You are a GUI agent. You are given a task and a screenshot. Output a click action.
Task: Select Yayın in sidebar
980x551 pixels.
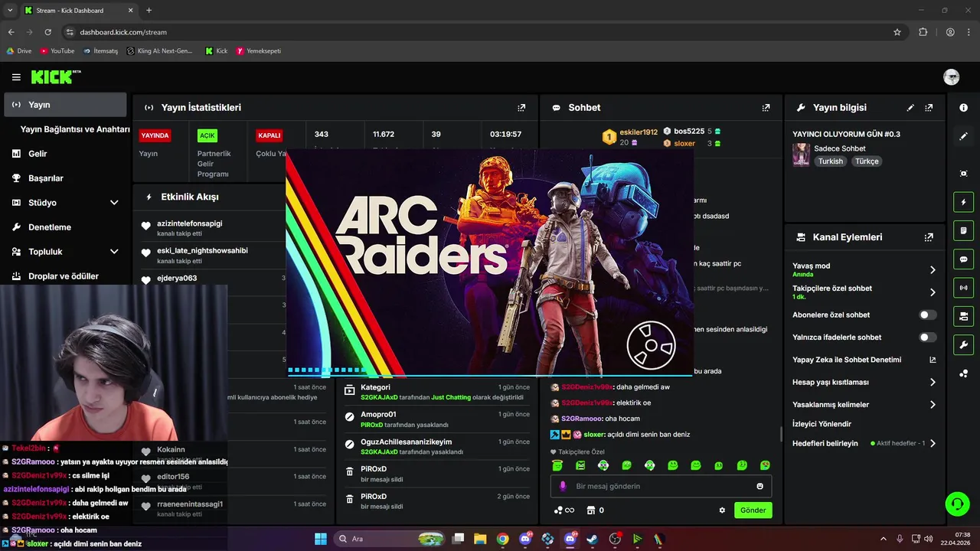[65, 105]
